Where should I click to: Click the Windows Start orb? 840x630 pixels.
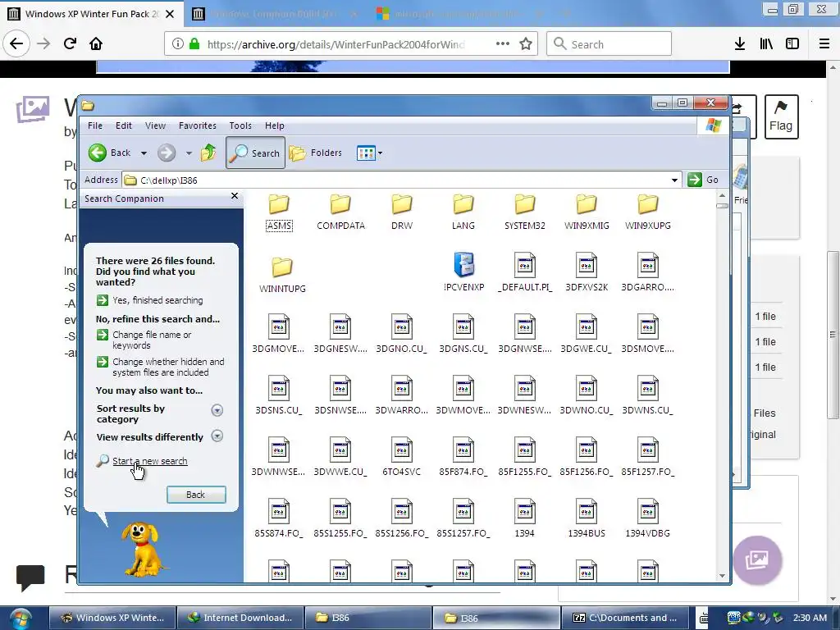pos(21,619)
